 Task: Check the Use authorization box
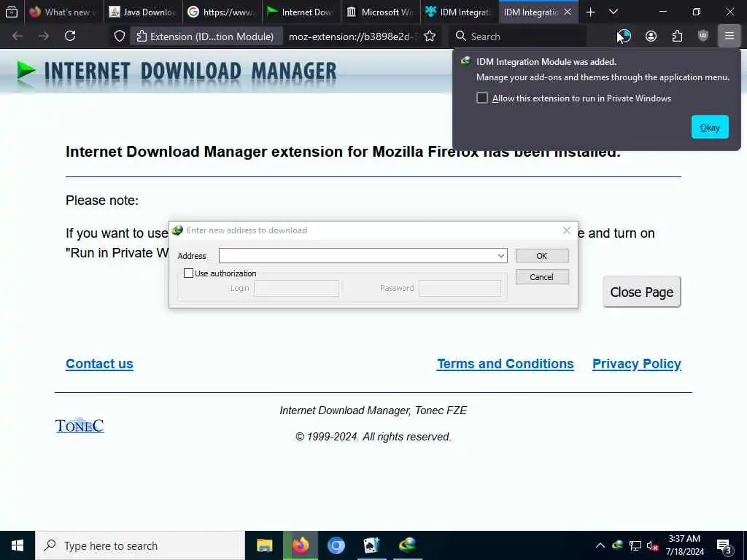pos(189,273)
